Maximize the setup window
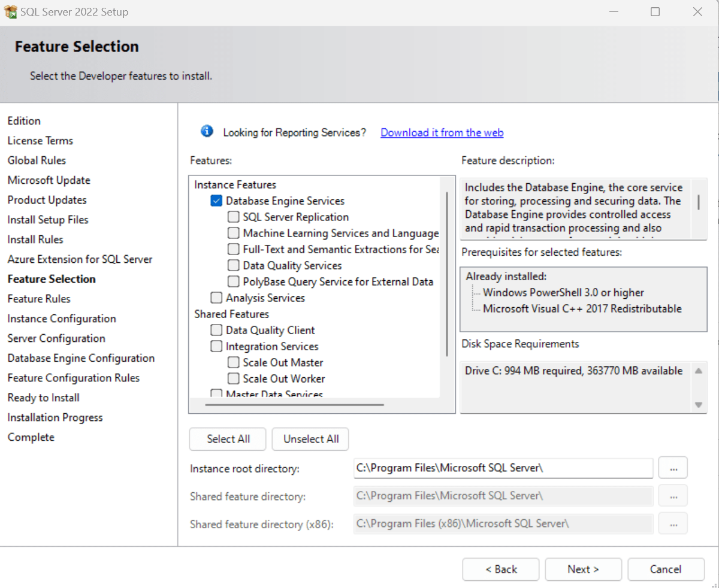 click(x=655, y=11)
